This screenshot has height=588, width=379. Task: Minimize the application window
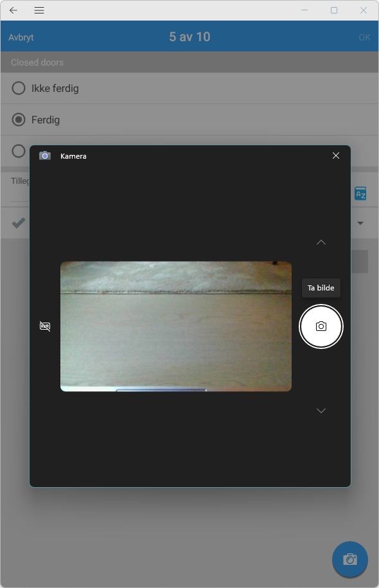point(304,10)
